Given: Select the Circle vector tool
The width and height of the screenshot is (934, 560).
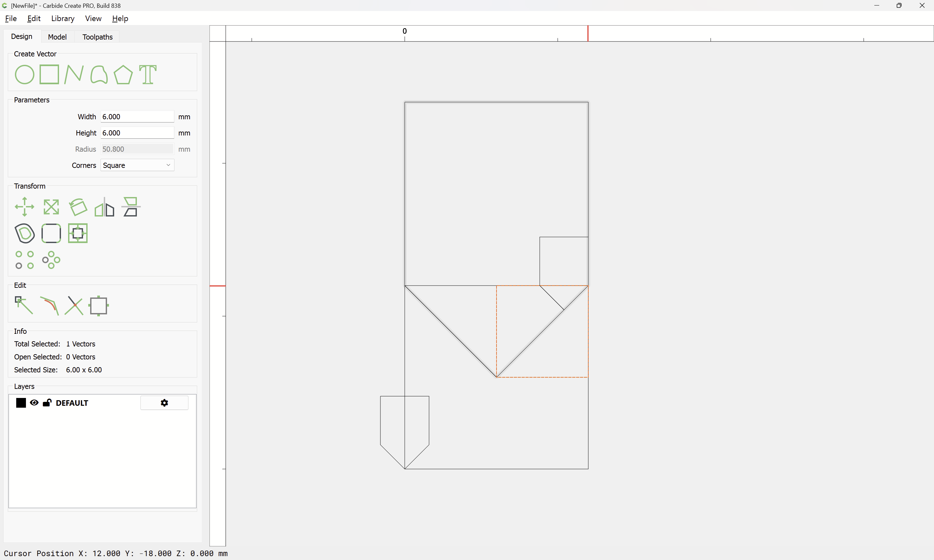Looking at the screenshot, I should (x=25, y=74).
